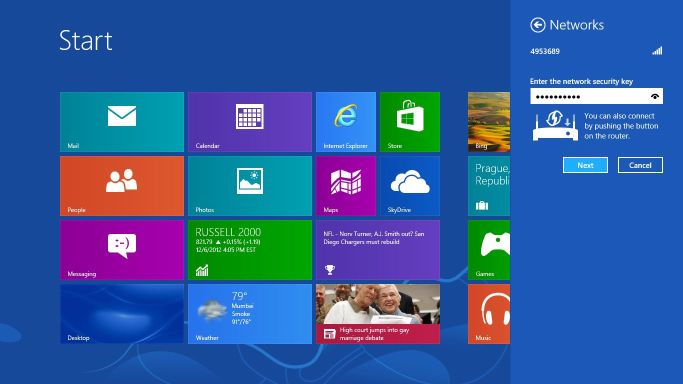Open the SkyDrive tile
Viewport: 683px width, 384px height.
point(410,186)
